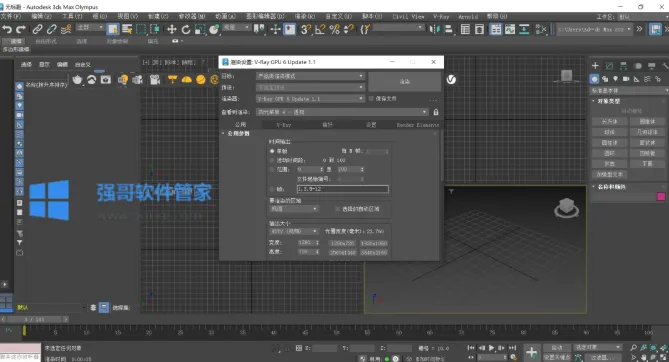This screenshot has width=669, height=362.
Task: Toggle the Angle Snap icon
Action: (320, 29)
